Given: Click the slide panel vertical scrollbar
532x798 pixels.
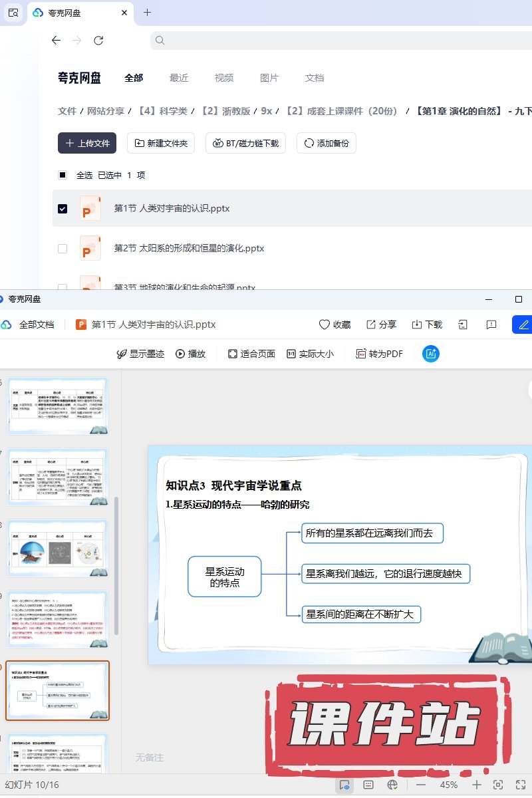Looking at the screenshot, I should point(117,565).
